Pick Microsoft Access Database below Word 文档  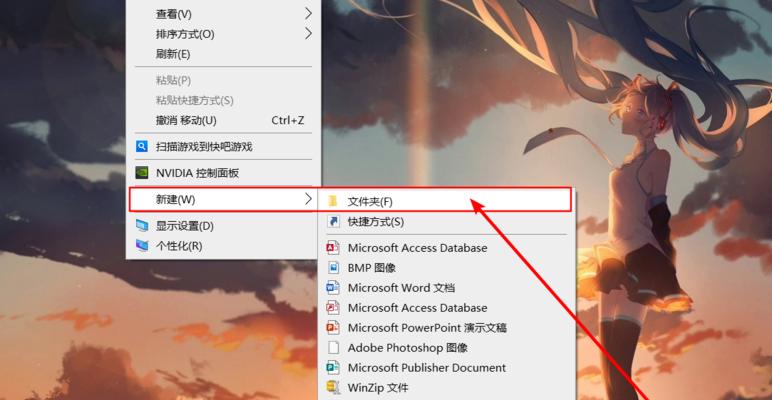(x=447, y=308)
